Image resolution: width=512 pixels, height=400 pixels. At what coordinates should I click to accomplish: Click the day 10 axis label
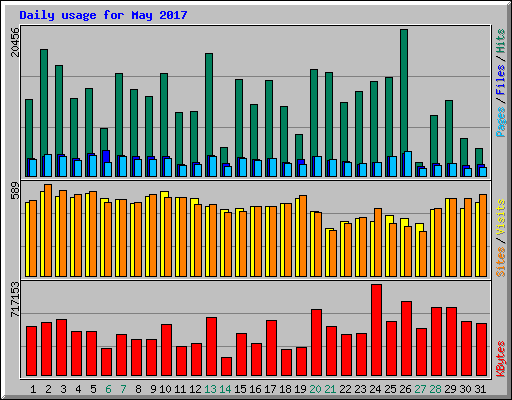tap(165, 389)
